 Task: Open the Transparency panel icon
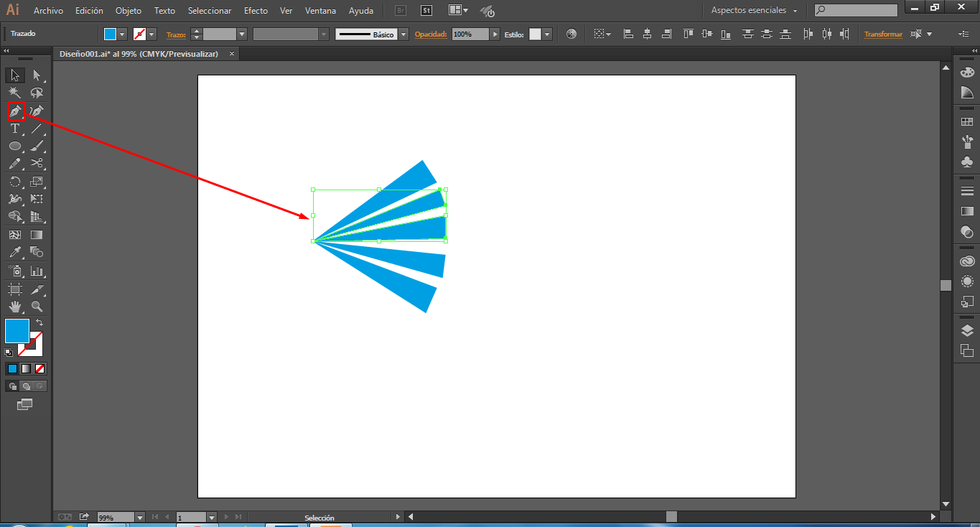point(967,232)
